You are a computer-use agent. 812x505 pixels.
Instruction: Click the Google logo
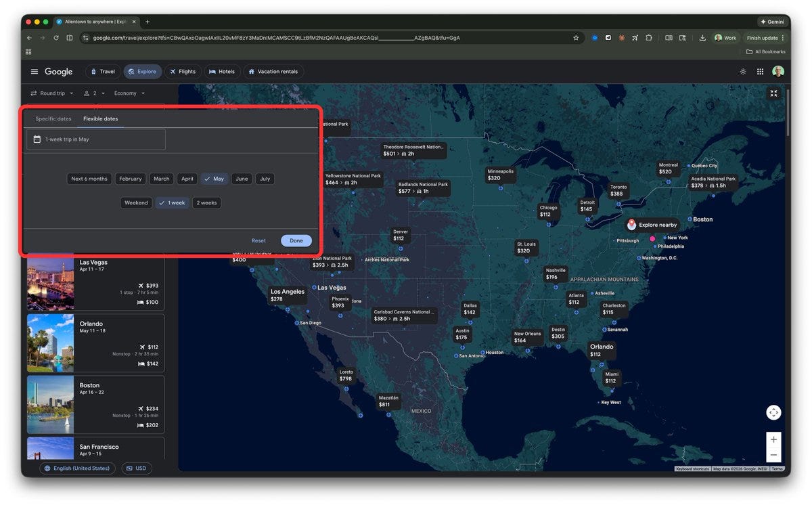coord(59,72)
